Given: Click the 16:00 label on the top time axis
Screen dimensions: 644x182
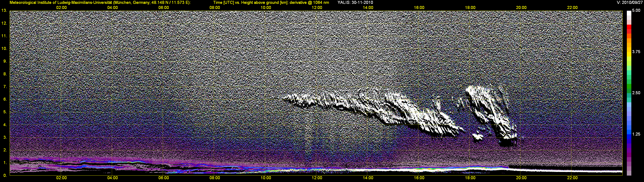Looking at the screenshot, I should [x=419, y=7].
